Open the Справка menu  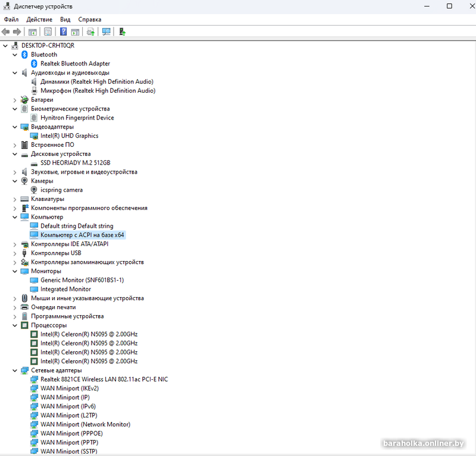(x=90, y=20)
